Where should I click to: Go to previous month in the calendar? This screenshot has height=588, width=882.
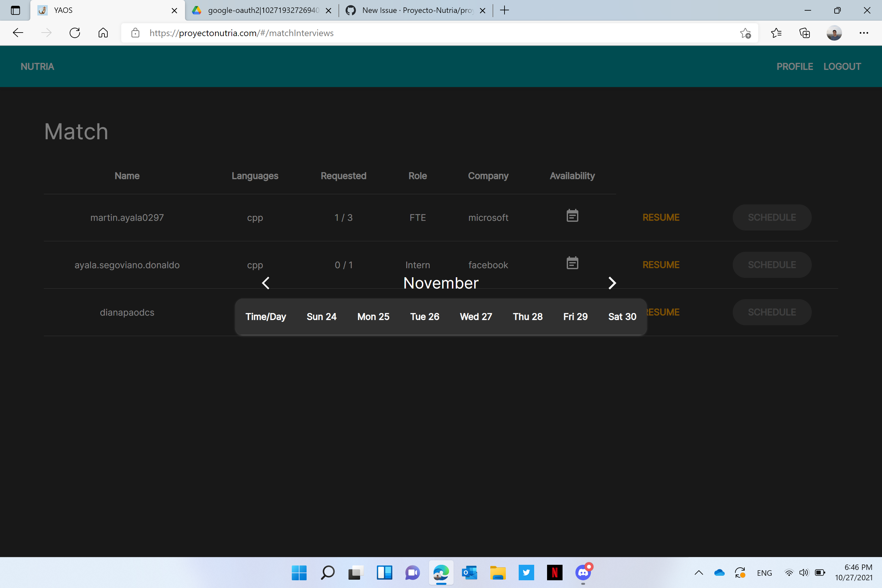pyautogui.click(x=266, y=283)
